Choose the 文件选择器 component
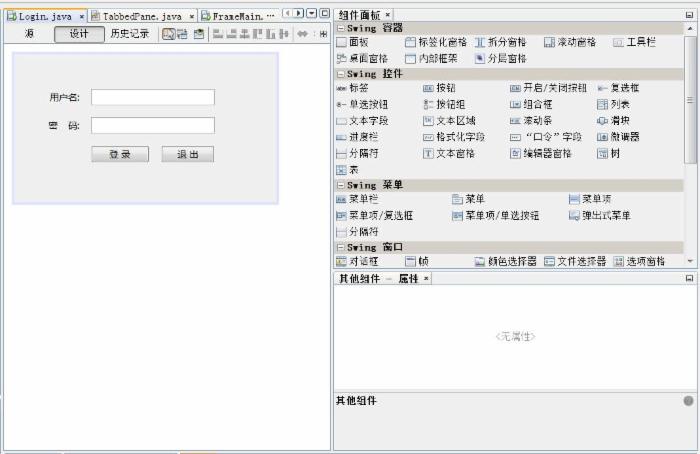Viewport: 700px width, 454px height. coord(575,261)
